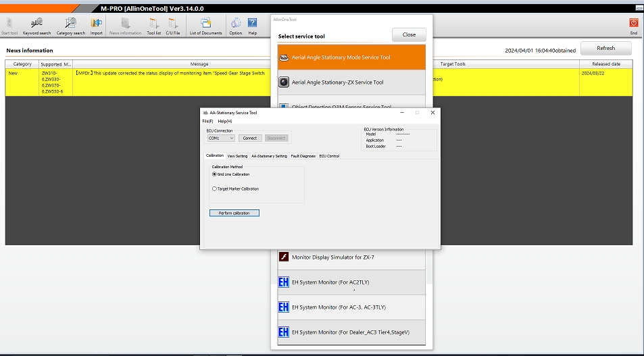Open the Fault Diagnosis tab
644x356 pixels.
pos(303,156)
